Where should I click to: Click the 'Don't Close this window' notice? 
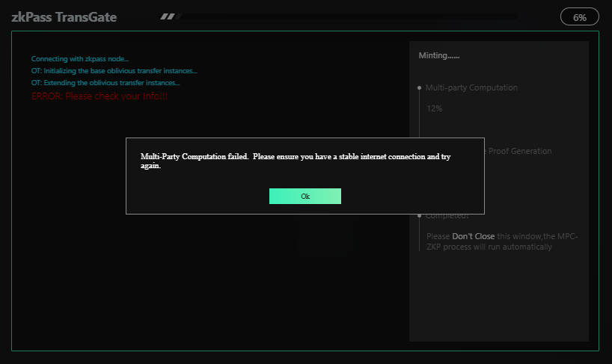502,241
